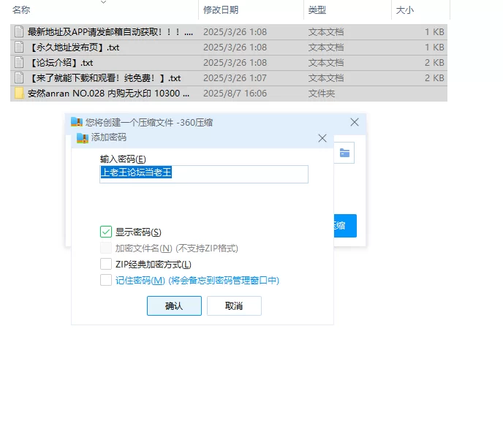Click the blue compress button behind dialog
Viewport: 503px width, 448px height.
tap(345, 226)
